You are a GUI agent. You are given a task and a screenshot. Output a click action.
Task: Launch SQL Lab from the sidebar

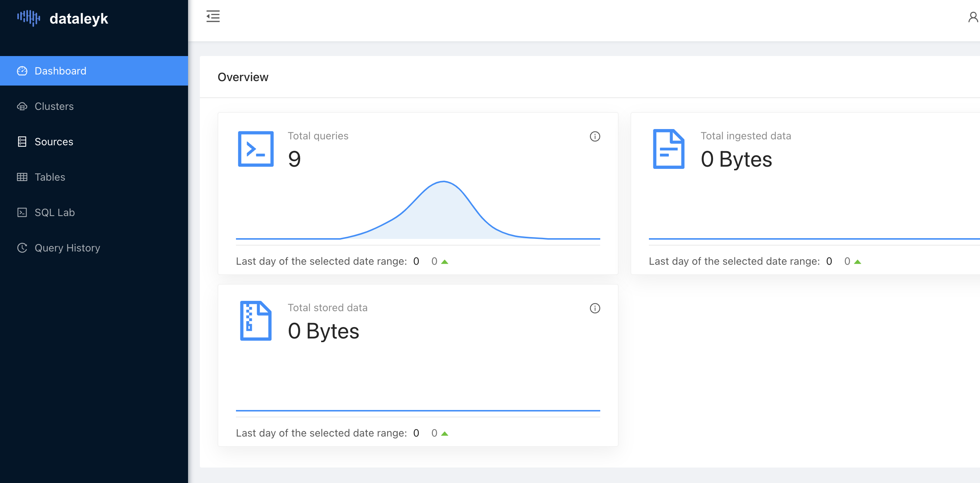pos(55,213)
